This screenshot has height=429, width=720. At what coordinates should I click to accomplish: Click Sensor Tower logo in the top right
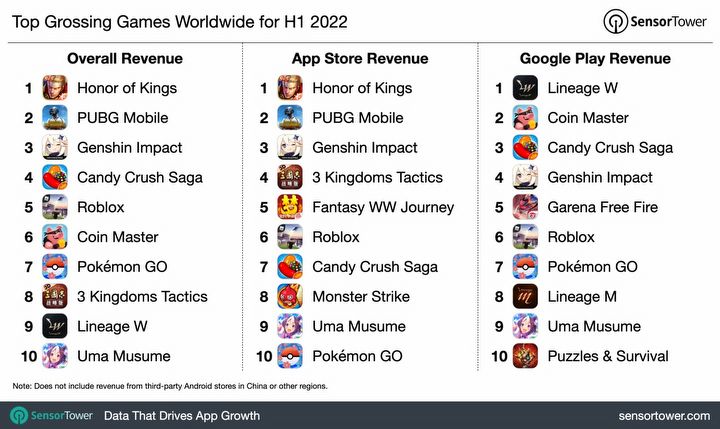click(653, 22)
